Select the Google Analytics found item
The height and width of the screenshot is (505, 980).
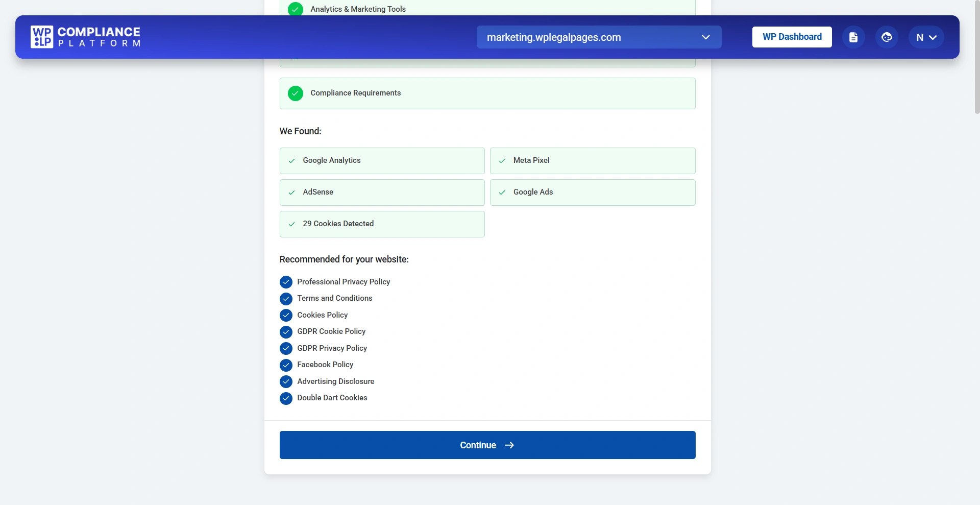[x=382, y=161]
